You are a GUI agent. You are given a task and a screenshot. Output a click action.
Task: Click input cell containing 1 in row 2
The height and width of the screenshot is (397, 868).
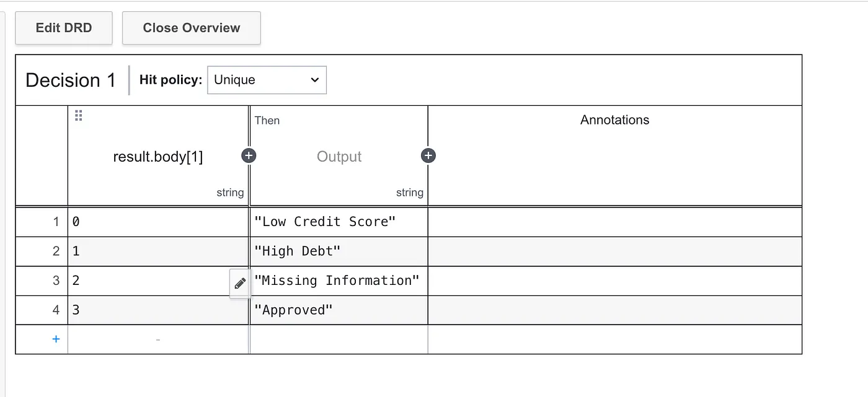(x=158, y=251)
